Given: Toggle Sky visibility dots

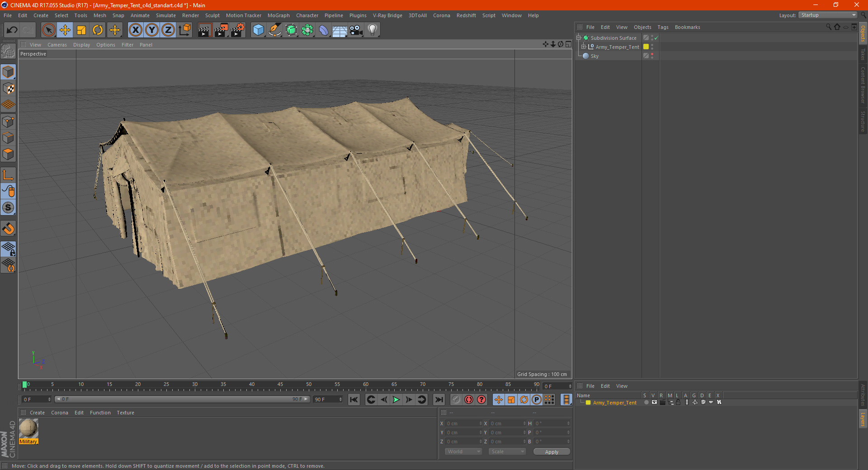Looking at the screenshot, I should (652, 56).
